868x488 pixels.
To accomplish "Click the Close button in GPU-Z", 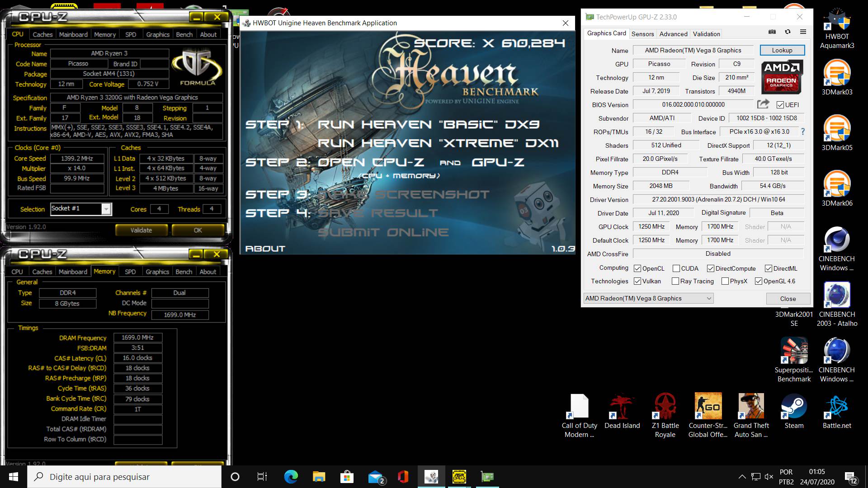I will pyautogui.click(x=788, y=299).
